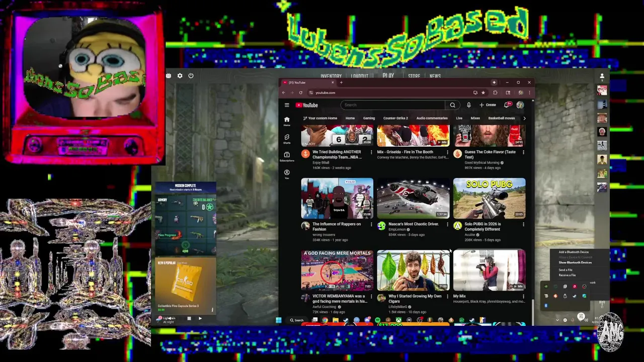This screenshot has width=644, height=362.
Task: Open CS2 settings gear icon
Action: [180, 76]
